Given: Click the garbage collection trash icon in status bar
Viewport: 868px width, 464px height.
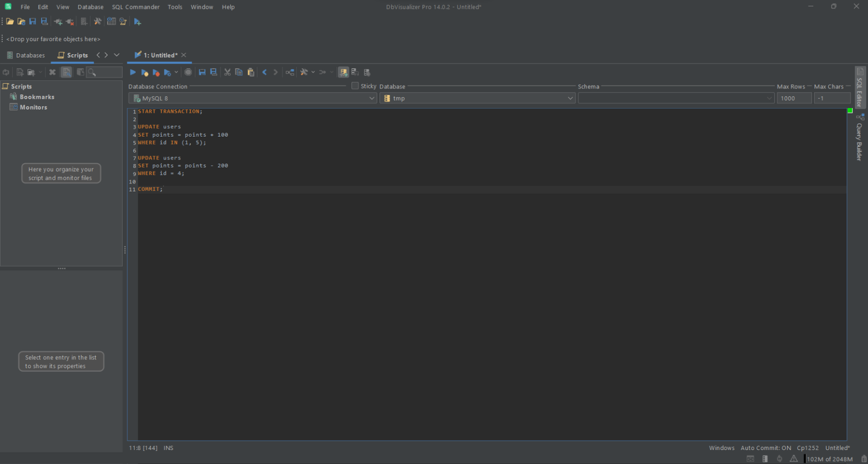Looking at the screenshot, I should pos(863,459).
